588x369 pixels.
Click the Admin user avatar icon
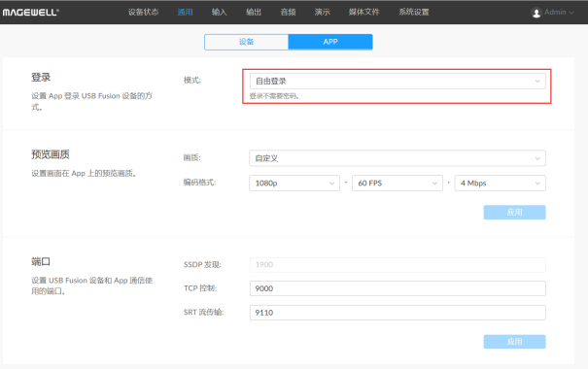click(536, 13)
